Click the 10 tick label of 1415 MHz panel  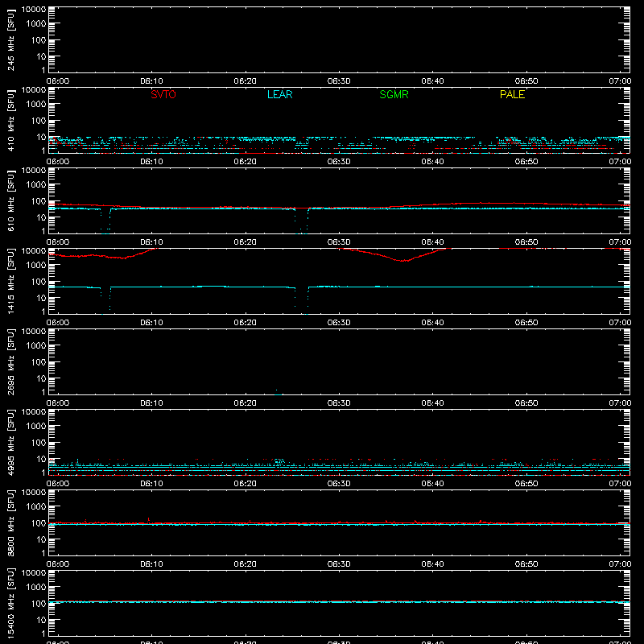point(41,298)
